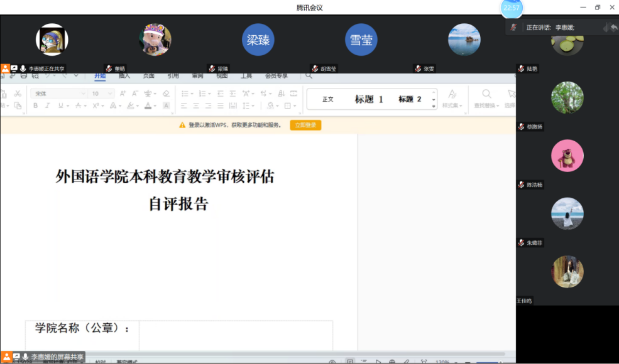Click the clear formatting eraser icon
Viewport: 619px width, 364px height.
pyautogui.click(x=166, y=94)
